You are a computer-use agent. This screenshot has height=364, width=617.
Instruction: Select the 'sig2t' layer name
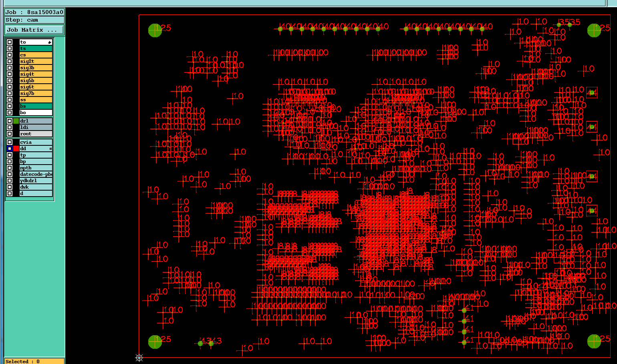(x=36, y=61)
